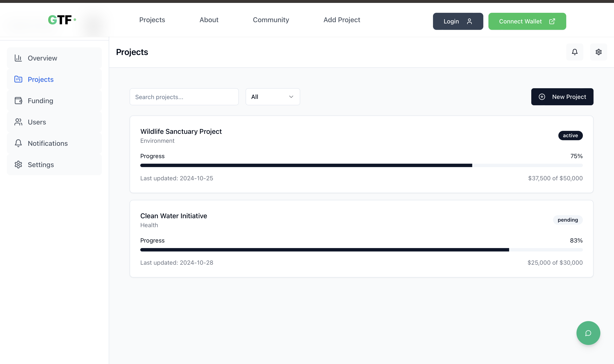614x364 pixels.
Task: Go to Community in top navigation
Action: coord(271,20)
